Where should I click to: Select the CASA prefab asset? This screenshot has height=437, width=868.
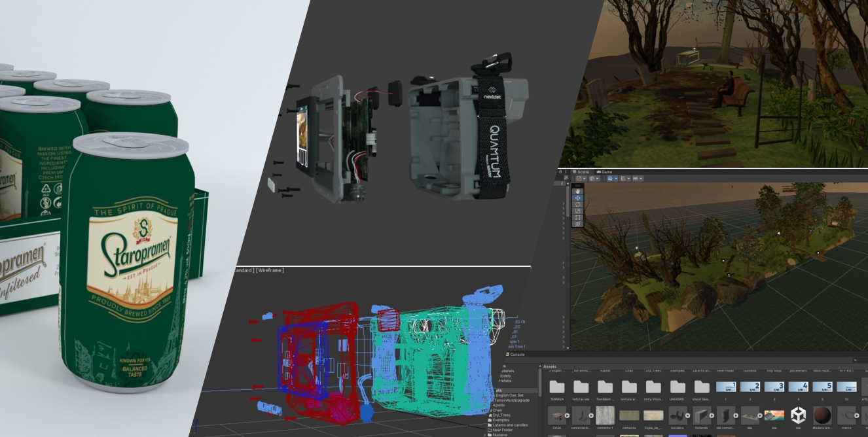pos(557,416)
